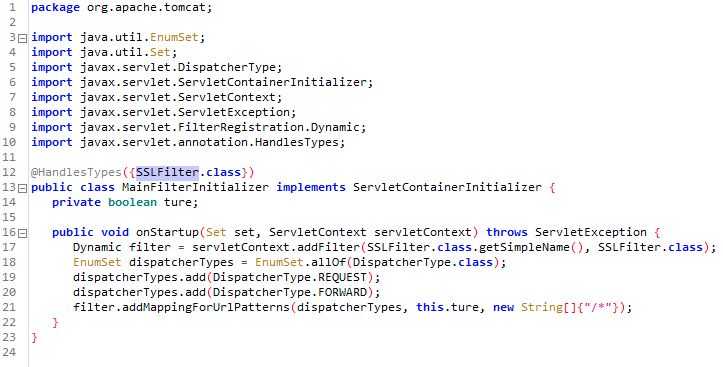Click the throws keyword on line 16
This screenshot has height=367, width=723.
[507, 232]
